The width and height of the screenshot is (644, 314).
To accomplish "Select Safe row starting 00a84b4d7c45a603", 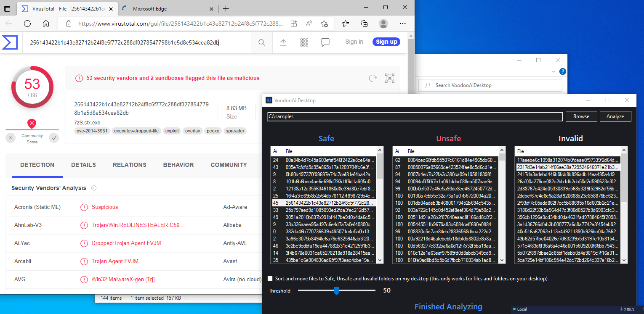I will (323, 160).
